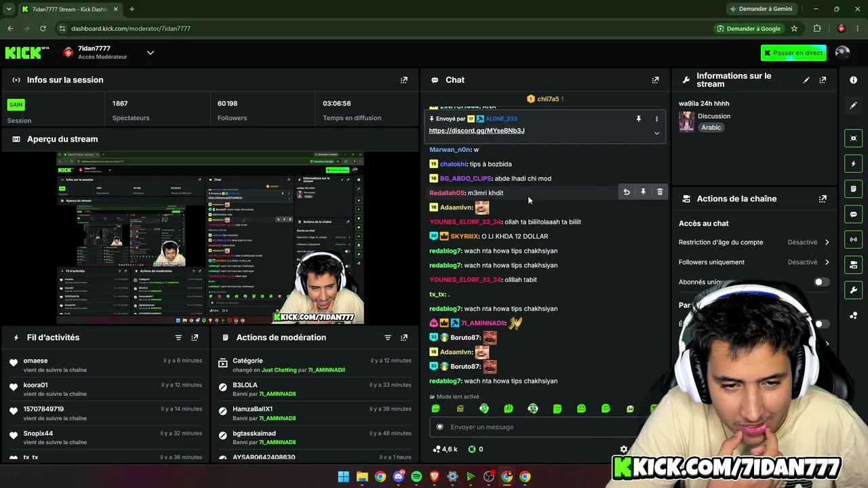868x488 pixels.
Task: Click username BG_ABDO_CLIPS in chat
Action: 465,178
